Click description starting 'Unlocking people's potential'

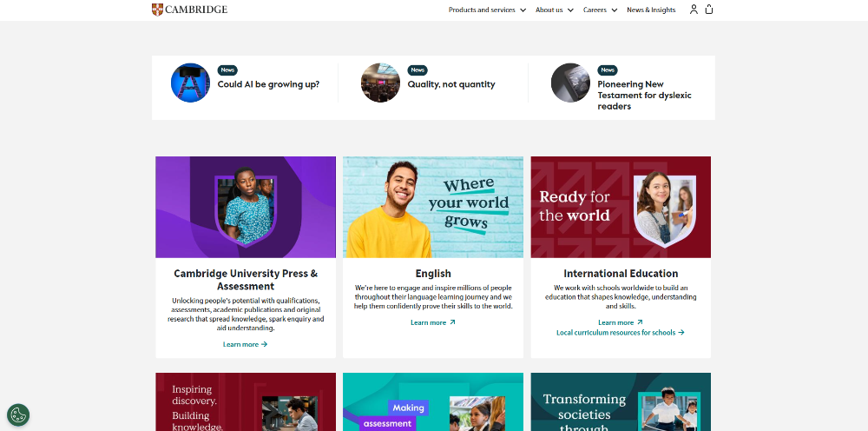click(x=246, y=314)
